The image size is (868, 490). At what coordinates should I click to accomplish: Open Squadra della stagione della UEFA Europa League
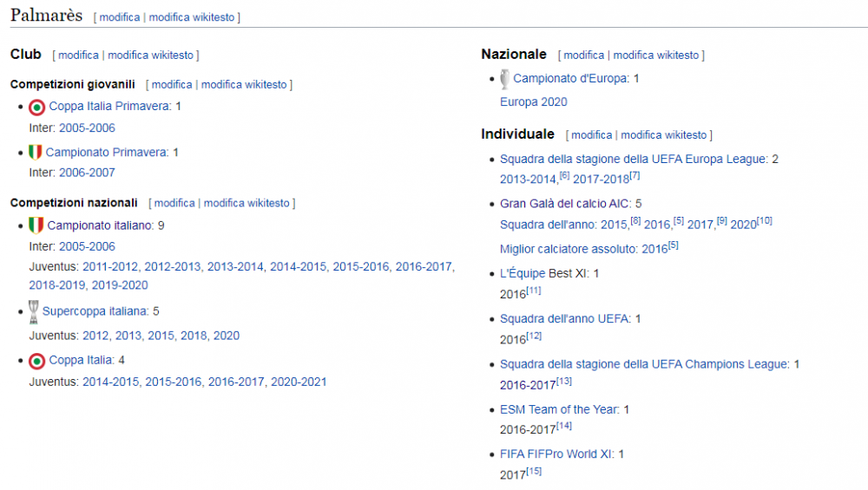pos(634,160)
